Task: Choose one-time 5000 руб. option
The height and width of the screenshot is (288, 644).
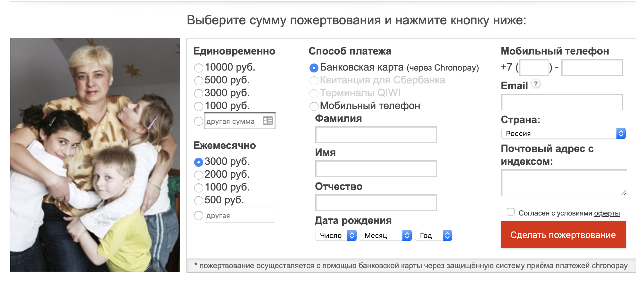Action: click(199, 80)
